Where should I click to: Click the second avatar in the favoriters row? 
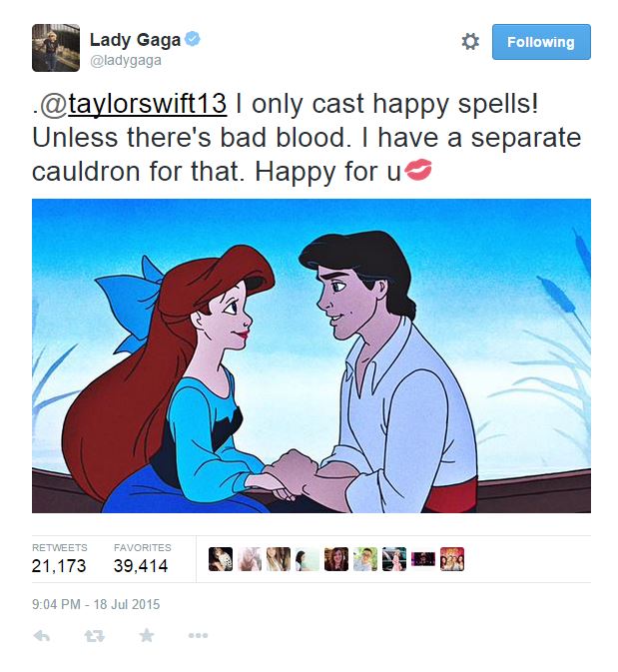pyautogui.click(x=250, y=559)
